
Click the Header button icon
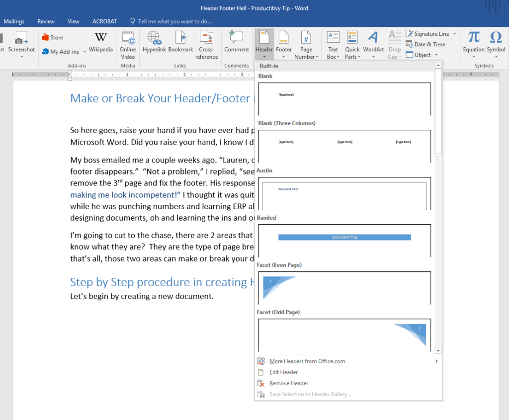point(264,38)
